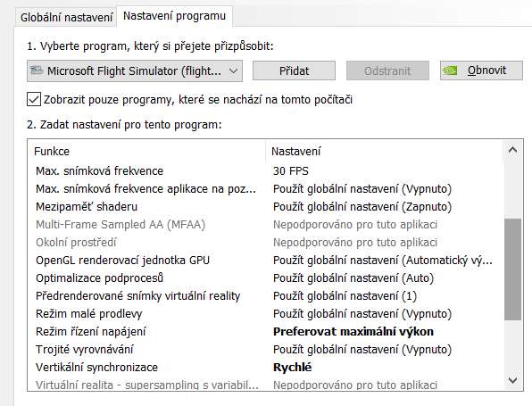Open the program selection dropdown
This screenshot has height=406, width=532.
[135, 70]
